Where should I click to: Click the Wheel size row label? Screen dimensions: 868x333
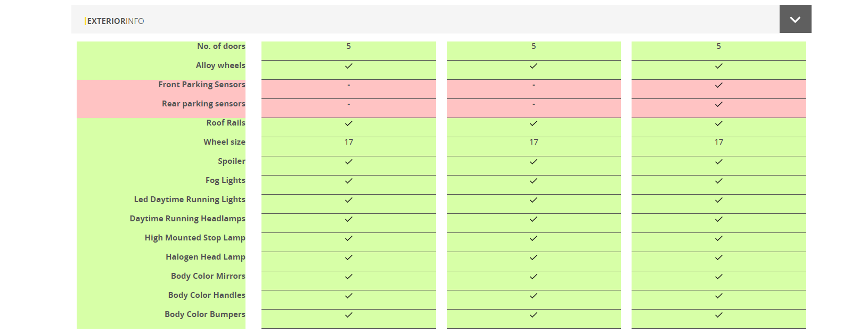pos(224,142)
